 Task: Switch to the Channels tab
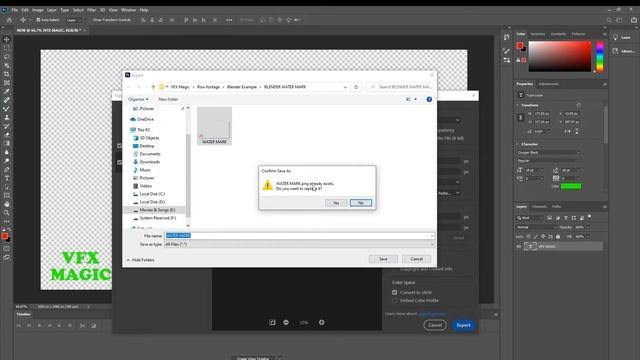pyautogui.click(x=539, y=207)
